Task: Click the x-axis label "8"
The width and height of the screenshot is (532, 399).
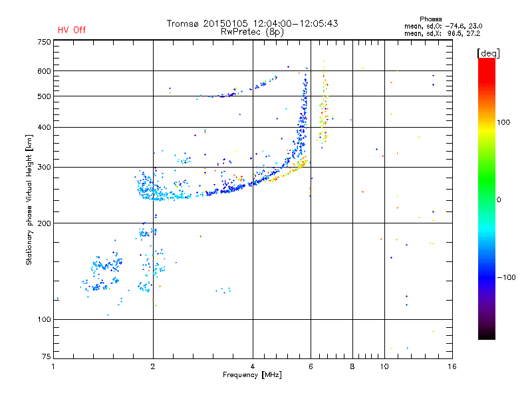Action: pos(352,366)
